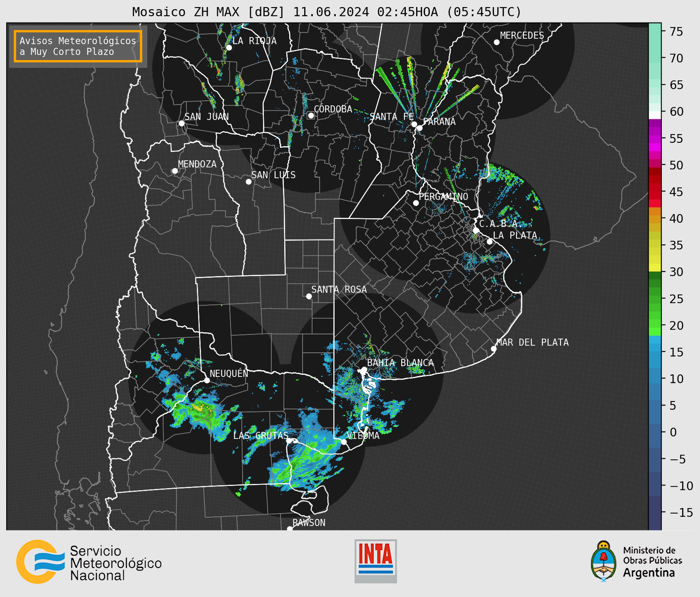The image size is (700, 597).
Task: Click the Mercedes city marker
Action: tap(497, 42)
